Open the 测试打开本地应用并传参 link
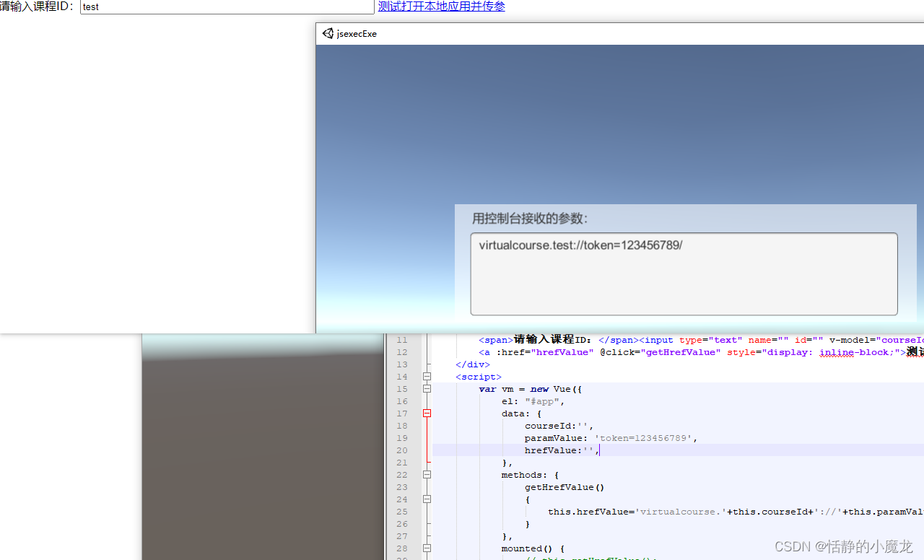Image resolution: width=924 pixels, height=560 pixels. coord(442,6)
